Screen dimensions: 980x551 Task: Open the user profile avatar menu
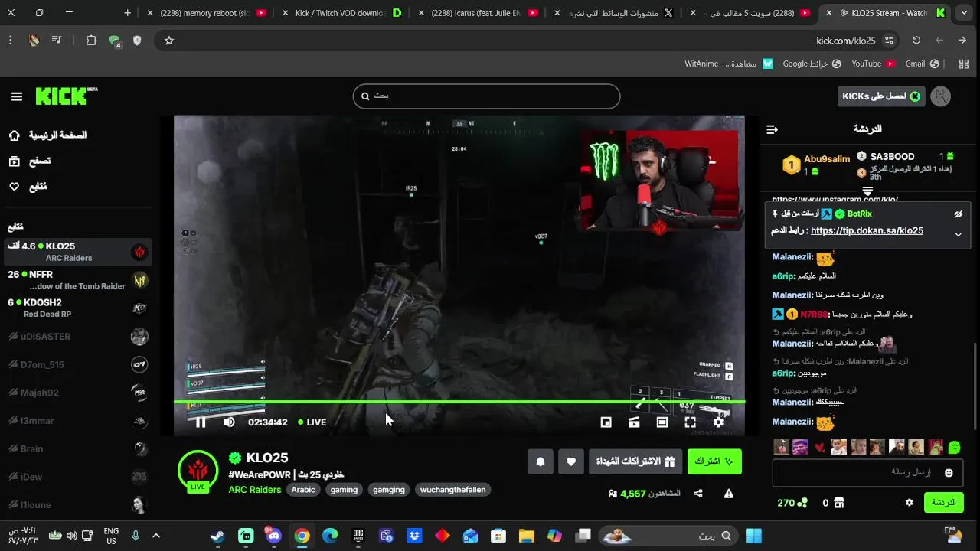click(941, 96)
